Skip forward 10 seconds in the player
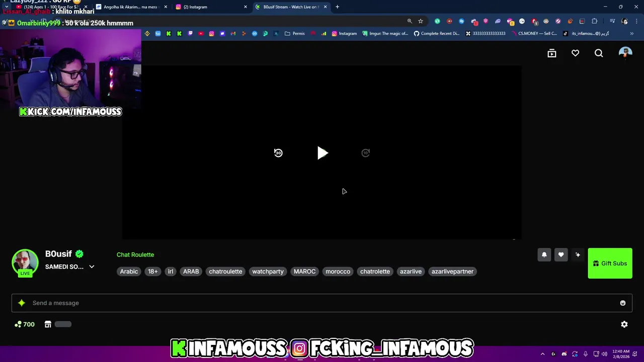Image resolution: width=644 pixels, height=362 pixels. (x=366, y=153)
